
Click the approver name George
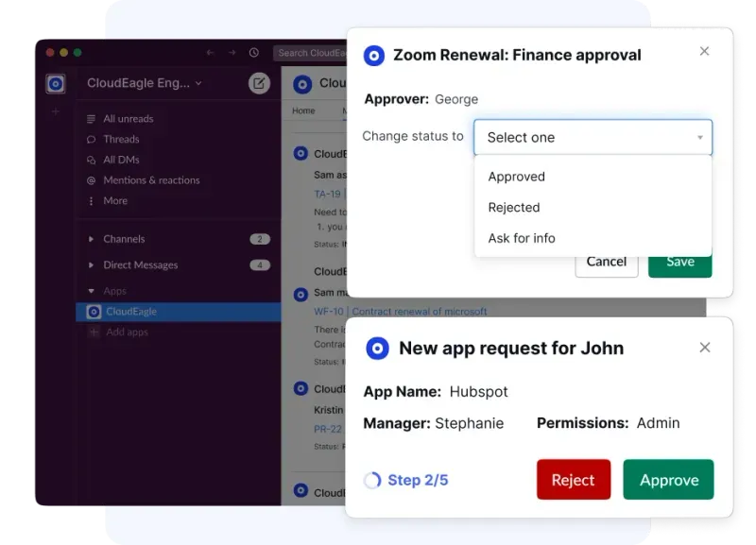pyautogui.click(x=456, y=100)
